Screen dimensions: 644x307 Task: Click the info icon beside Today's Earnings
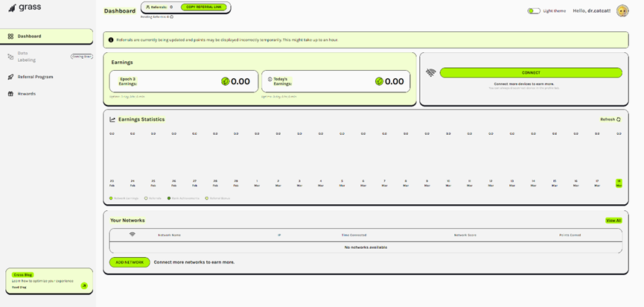pos(270,79)
